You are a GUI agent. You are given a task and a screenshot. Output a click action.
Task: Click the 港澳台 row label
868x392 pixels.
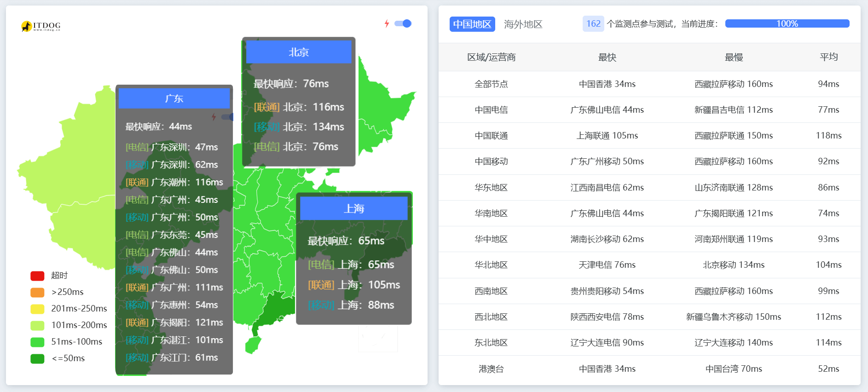coord(491,369)
